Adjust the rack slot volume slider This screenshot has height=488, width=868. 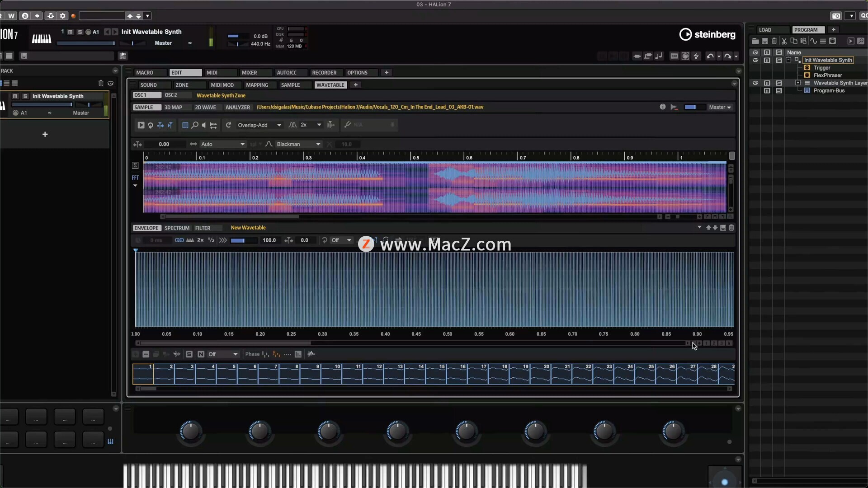(42, 104)
